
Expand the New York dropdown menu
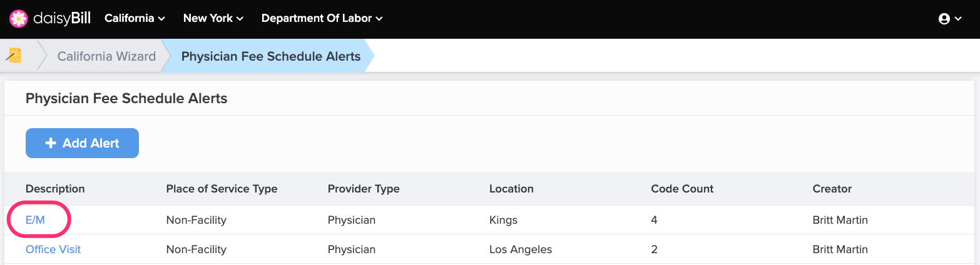(213, 18)
